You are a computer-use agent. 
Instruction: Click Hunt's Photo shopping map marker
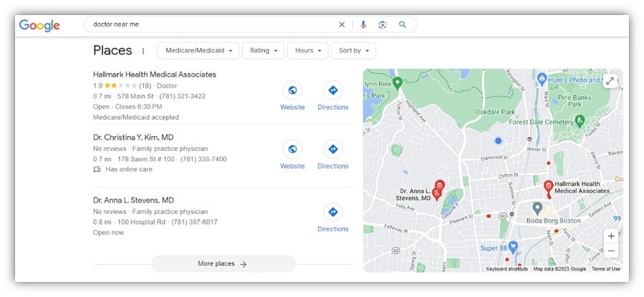coord(542,79)
